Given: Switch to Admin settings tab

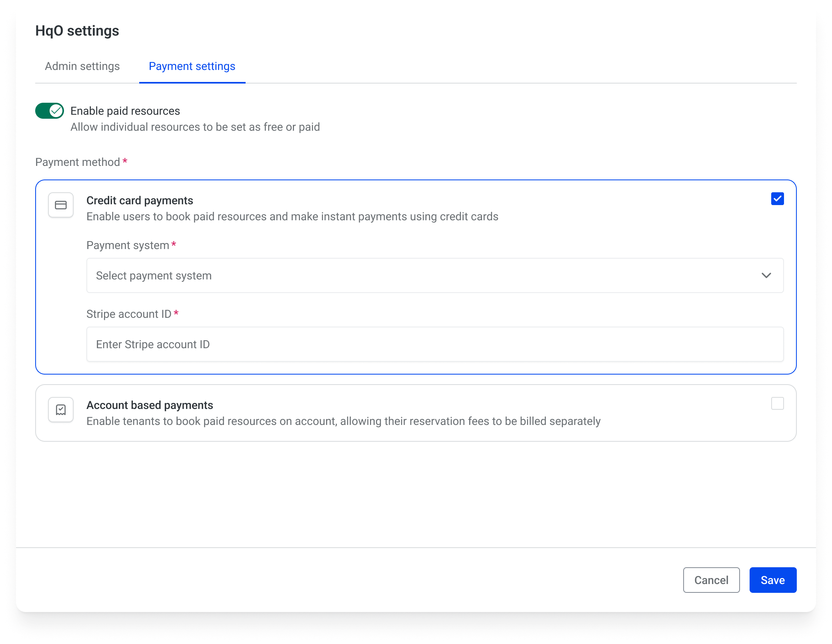Looking at the screenshot, I should click(82, 66).
